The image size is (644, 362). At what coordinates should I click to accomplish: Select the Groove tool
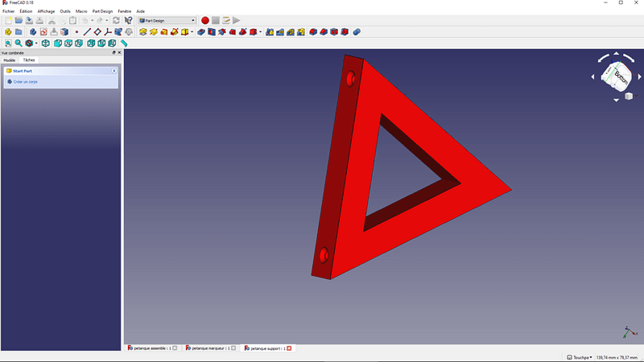click(222, 32)
